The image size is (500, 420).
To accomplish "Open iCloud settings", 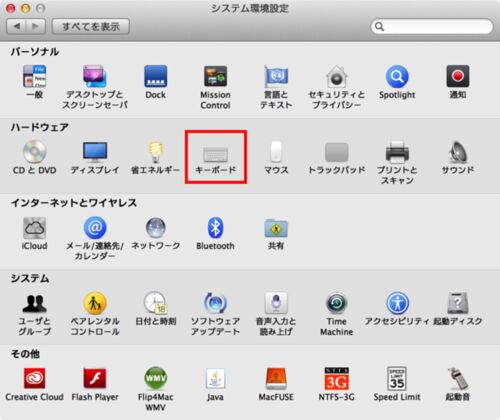I will pos(34,234).
